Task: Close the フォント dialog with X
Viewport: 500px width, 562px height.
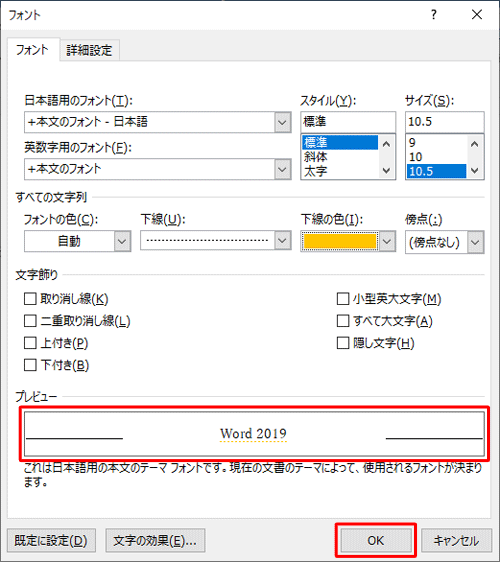Action: coord(477,15)
